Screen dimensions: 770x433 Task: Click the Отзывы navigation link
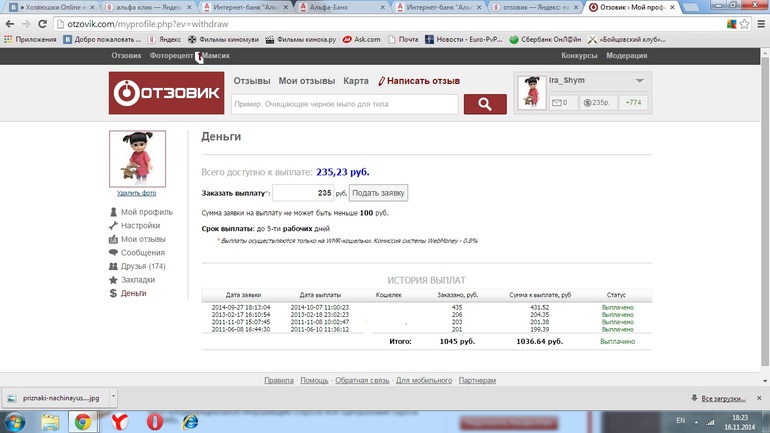252,81
